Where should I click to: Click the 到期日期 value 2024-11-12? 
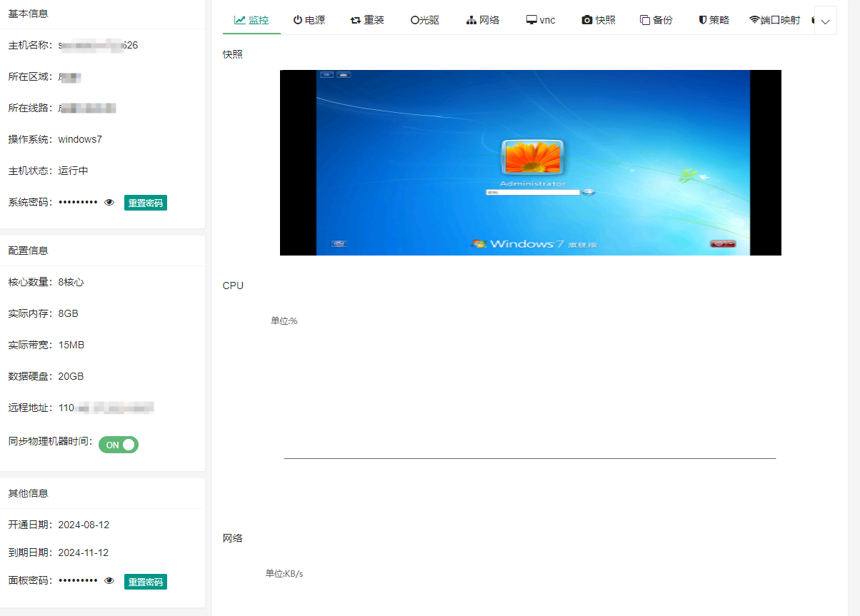[84, 552]
